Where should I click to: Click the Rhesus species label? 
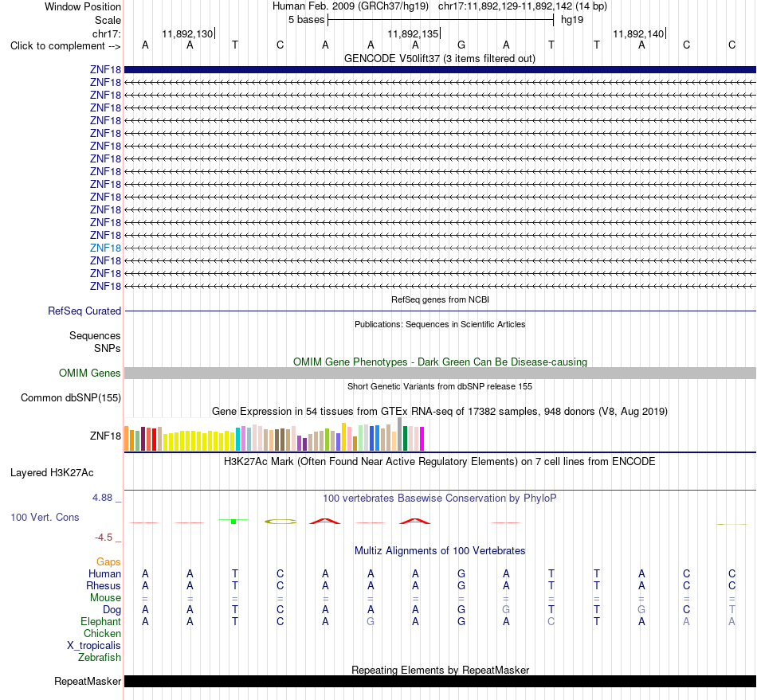[x=104, y=585]
